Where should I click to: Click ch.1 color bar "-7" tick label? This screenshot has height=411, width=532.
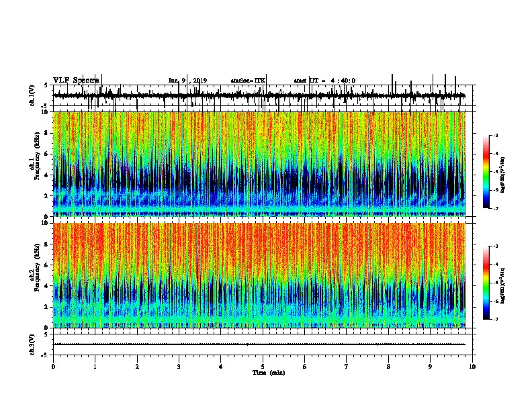click(496, 208)
